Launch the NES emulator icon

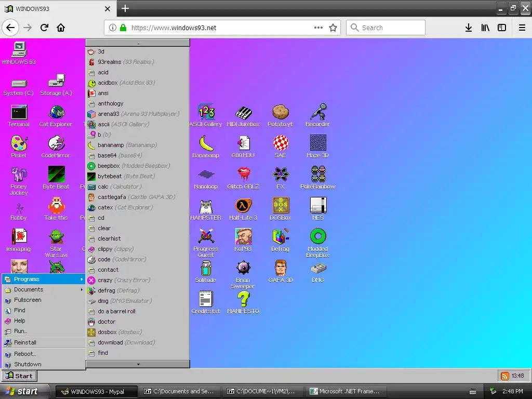pyautogui.click(x=317, y=209)
